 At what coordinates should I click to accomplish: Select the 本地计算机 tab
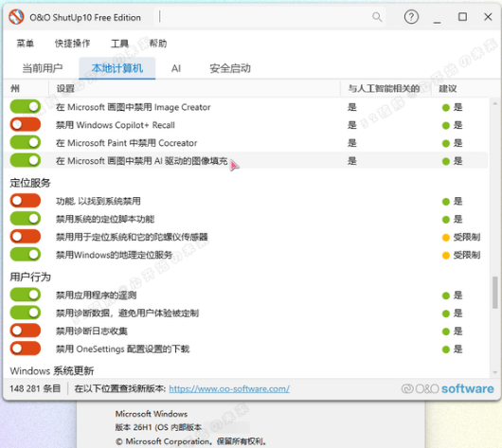point(117,68)
